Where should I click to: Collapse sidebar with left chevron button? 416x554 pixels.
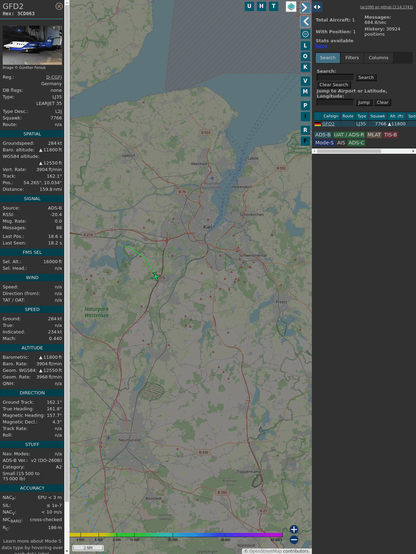(x=305, y=22)
